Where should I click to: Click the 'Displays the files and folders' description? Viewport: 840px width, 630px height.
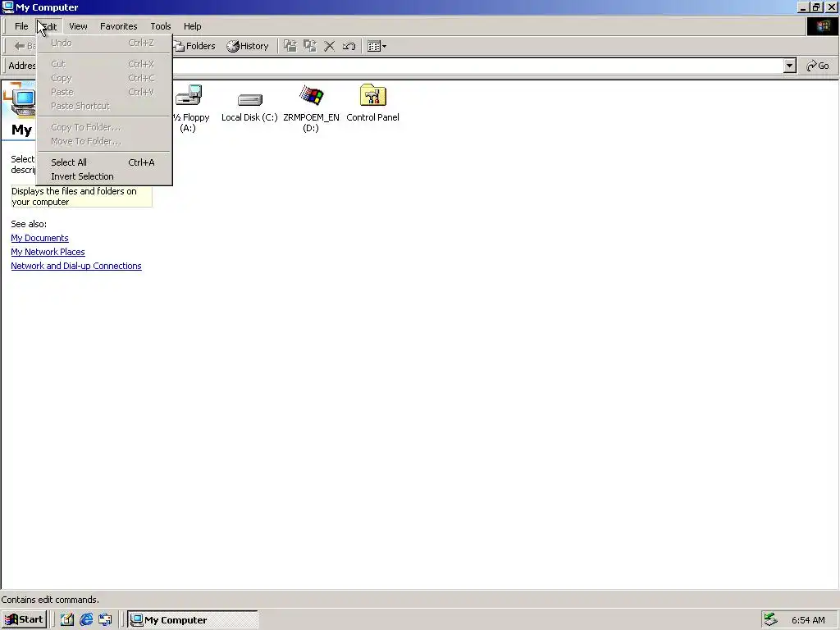point(81,197)
